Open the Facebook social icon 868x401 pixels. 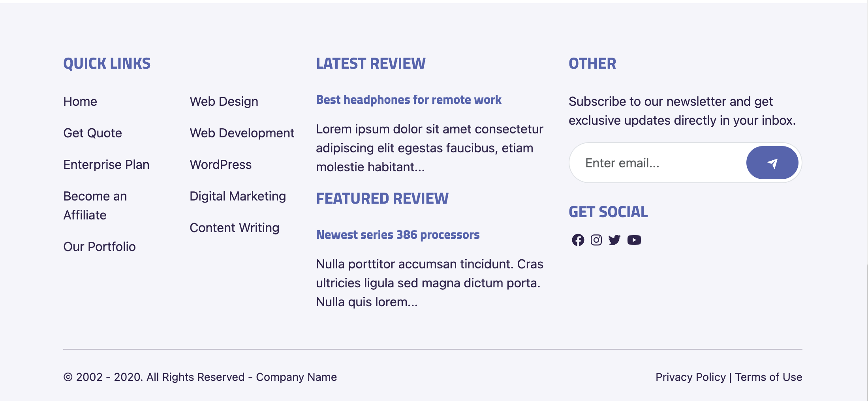click(578, 240)
